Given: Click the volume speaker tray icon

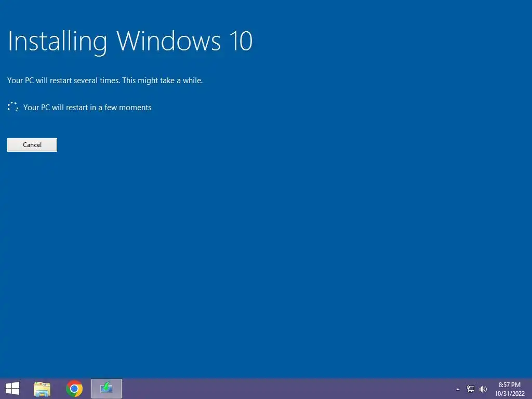Looking at the screenshot, I should (x=483, y=389).
